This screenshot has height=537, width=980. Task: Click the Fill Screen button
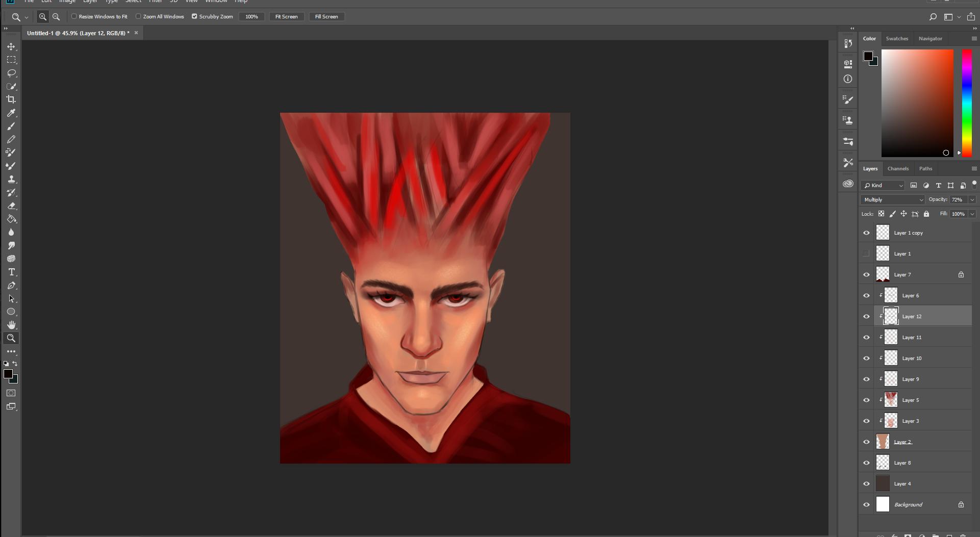point(326,17)
